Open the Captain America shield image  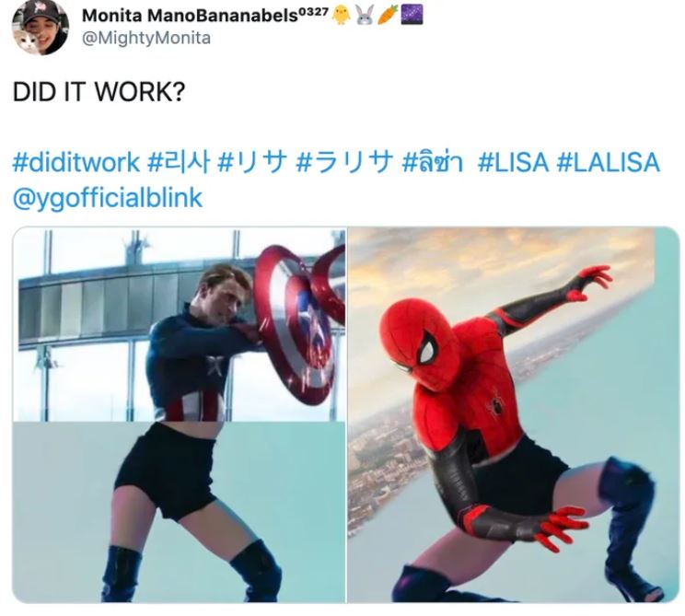click(180, 415)
